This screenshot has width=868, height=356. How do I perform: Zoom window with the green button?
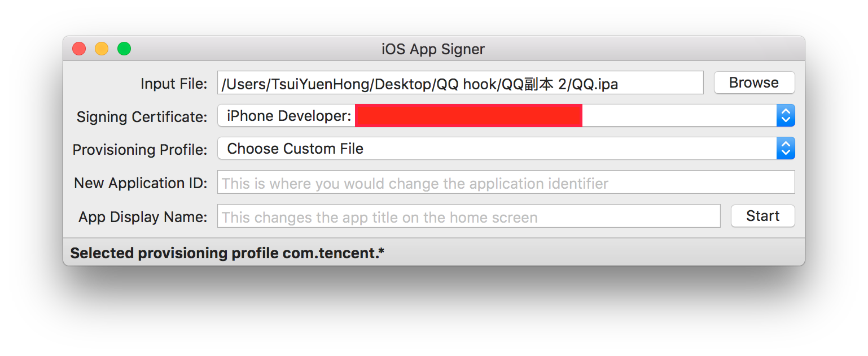(124, 49)
